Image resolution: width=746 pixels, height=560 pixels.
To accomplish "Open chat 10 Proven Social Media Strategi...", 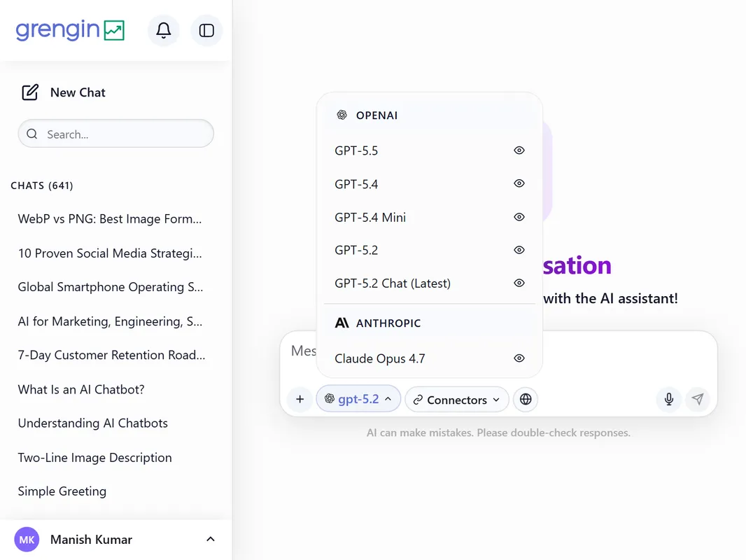I will (x=110, y=253).
